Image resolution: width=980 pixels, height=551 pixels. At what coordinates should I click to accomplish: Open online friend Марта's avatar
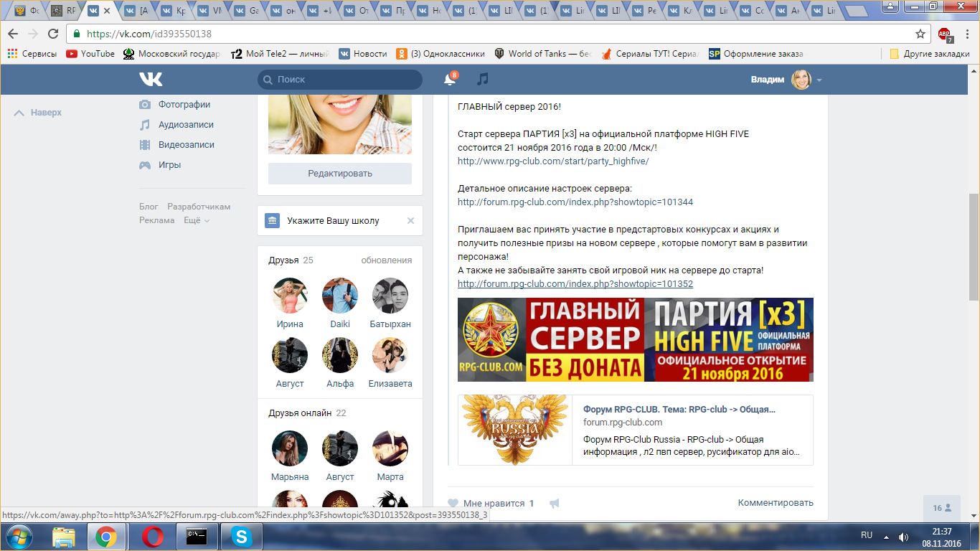point(390,448)
